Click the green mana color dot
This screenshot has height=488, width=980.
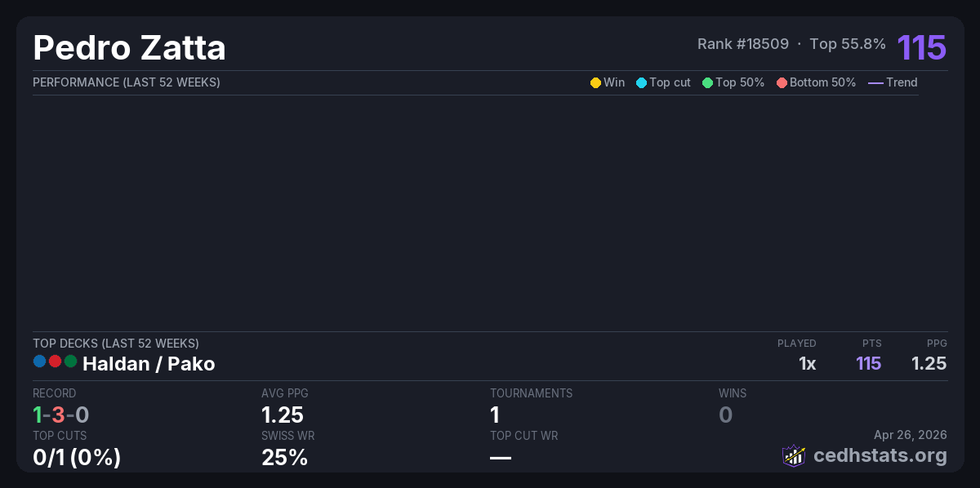[x=71, y=362]
